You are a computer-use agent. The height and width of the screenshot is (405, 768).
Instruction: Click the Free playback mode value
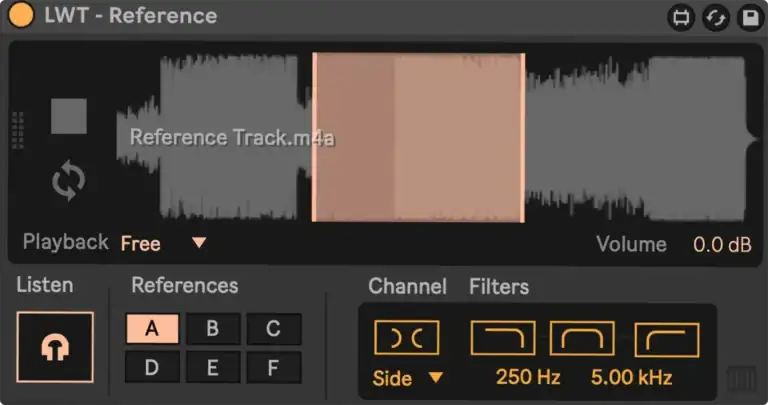(x=141, y=243)
